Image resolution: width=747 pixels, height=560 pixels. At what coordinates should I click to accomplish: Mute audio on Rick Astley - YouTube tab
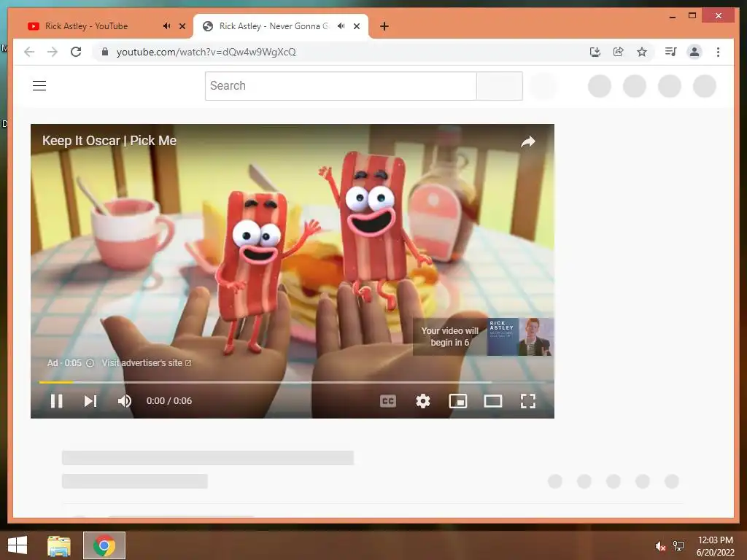click(166, 26)
